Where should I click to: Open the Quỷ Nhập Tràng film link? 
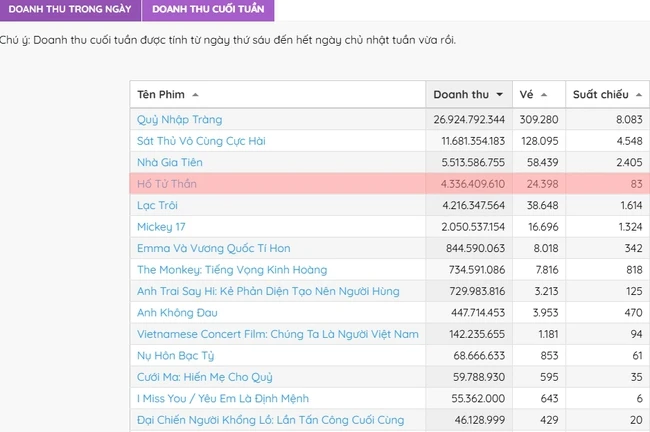coord(179,120)
